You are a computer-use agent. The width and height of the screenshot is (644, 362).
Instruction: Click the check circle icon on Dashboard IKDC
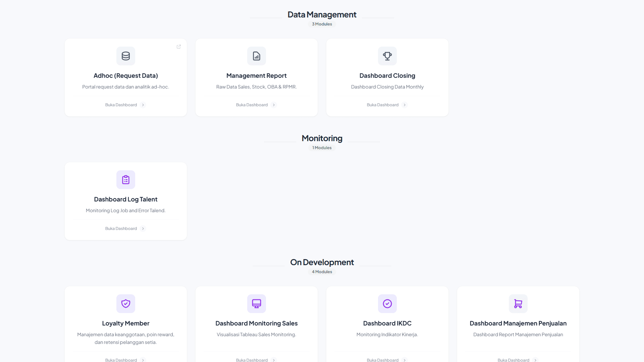(387, 304)
